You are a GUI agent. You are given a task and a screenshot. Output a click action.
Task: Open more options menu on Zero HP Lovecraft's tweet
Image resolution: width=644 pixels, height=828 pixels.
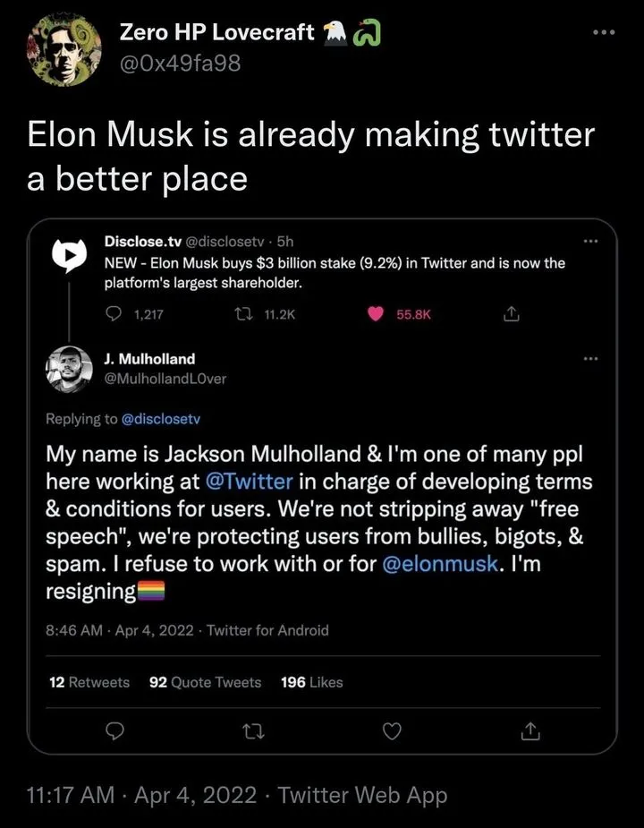pyautogui.click(x=605, y=32)
